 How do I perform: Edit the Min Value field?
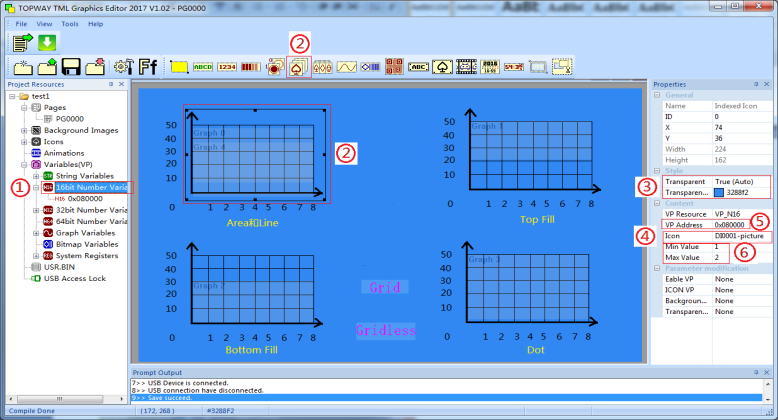(742, 247)
